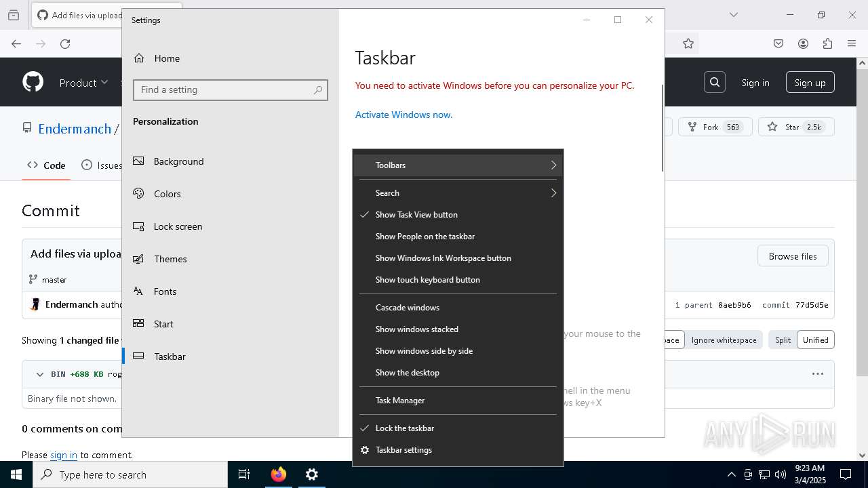
Task: Click Browse files button
Action: [793, 256]
